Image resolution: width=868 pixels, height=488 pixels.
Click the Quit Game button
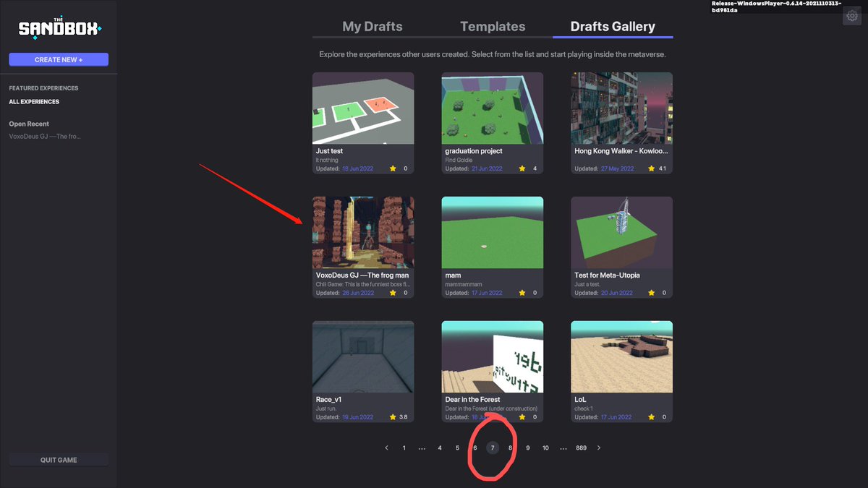[59, 460]
